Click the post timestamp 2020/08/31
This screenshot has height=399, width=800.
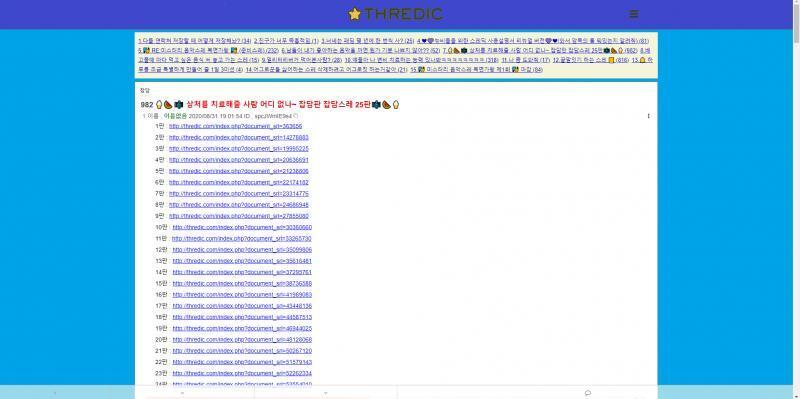coord(214,116)
